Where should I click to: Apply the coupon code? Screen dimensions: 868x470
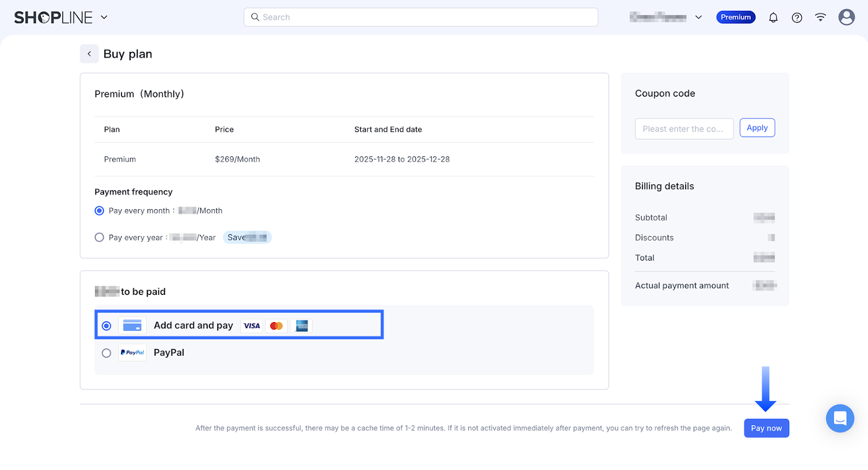click(757, 128)
